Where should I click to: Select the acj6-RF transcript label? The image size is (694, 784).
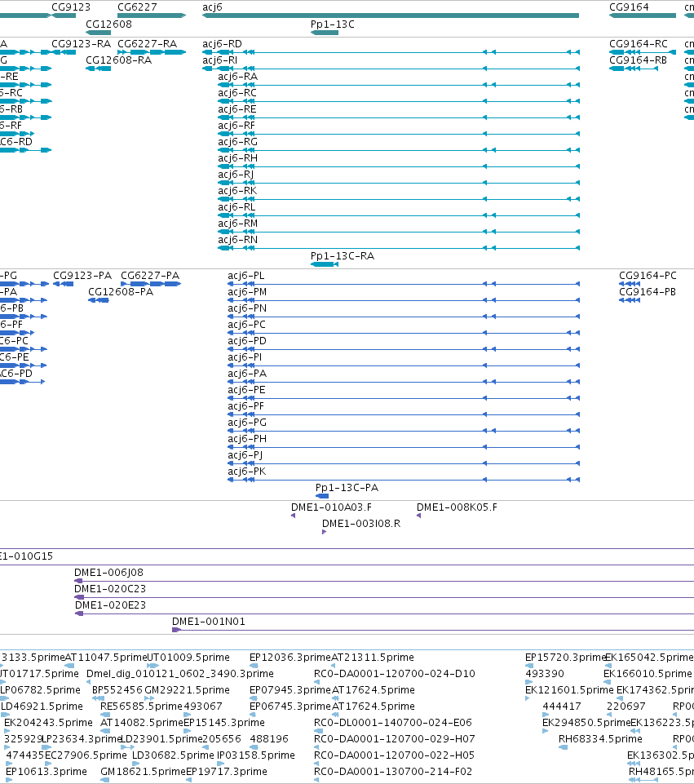pyautogui.click(x=236, y=126)
